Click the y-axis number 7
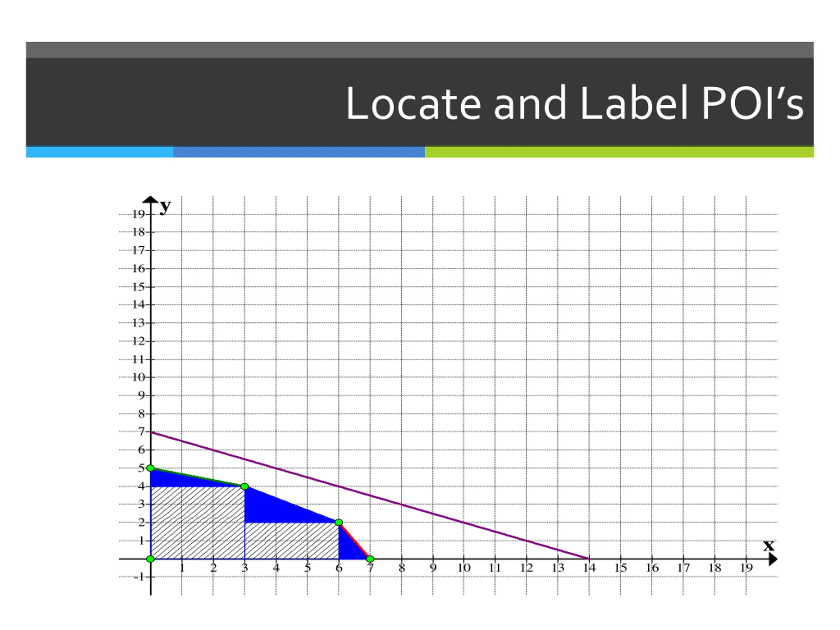The width and height of the screenshot is (840, 630). (x=142, y=431)
